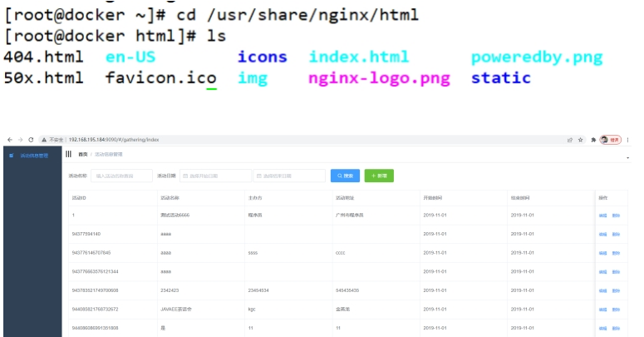The height and width of the screenshot is (337, 644).
Task: Select 活动信息管理 in the sidebar
Action: [x=33, y=156]
